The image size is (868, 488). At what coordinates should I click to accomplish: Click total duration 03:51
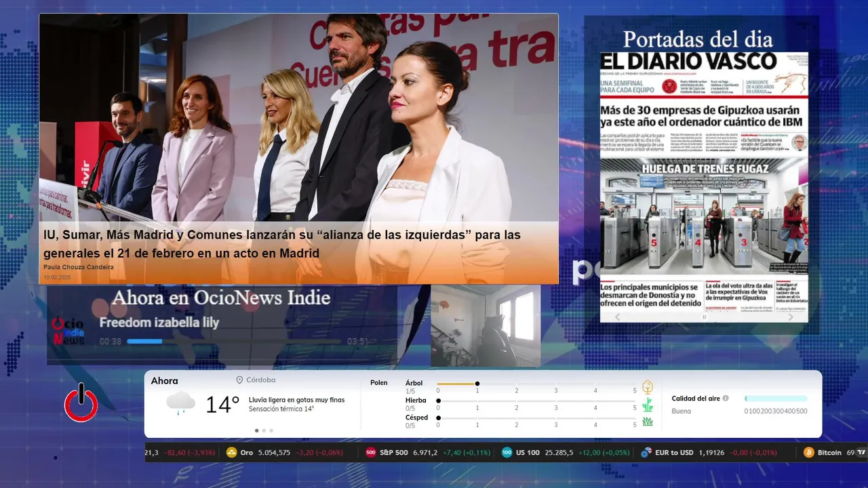click(x=357, y=342)
